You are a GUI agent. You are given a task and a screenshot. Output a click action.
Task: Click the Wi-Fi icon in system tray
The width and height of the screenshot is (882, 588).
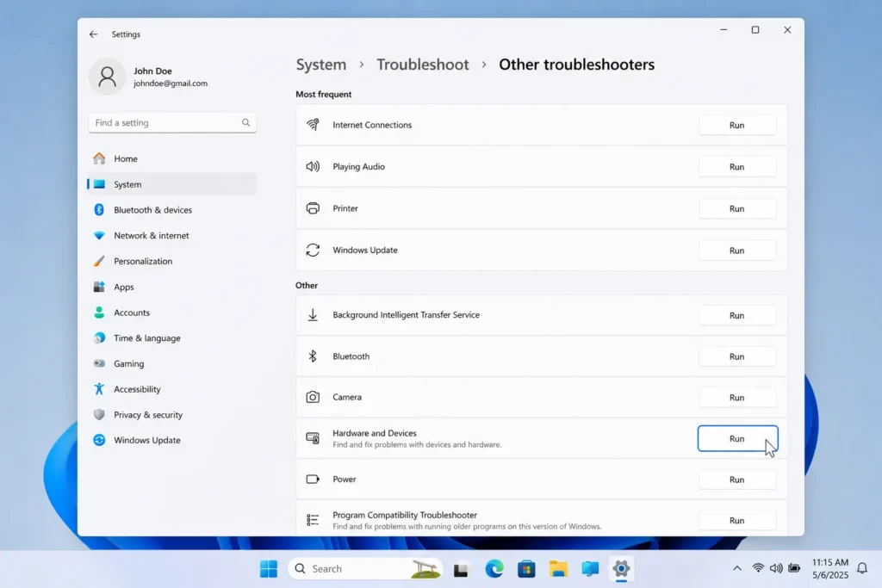point(758,568)
